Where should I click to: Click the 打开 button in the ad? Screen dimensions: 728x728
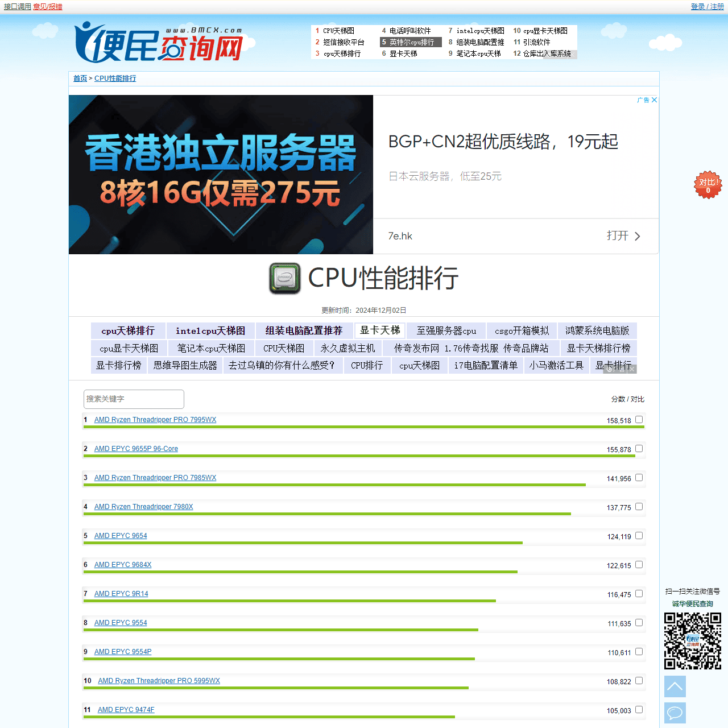(618, 235)
